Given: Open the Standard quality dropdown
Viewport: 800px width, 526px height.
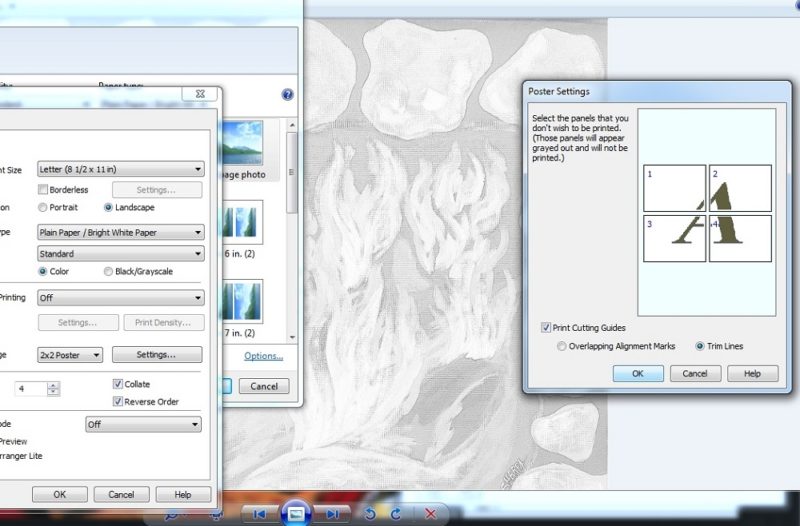Looking at the screenshot, I should tap(121, 254).
